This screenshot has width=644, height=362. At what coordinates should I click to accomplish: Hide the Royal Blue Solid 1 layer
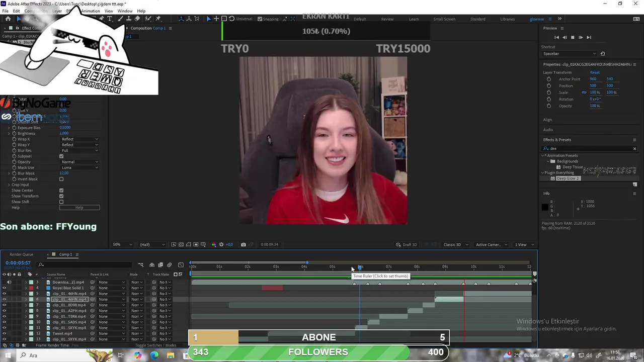coord(4,288)
